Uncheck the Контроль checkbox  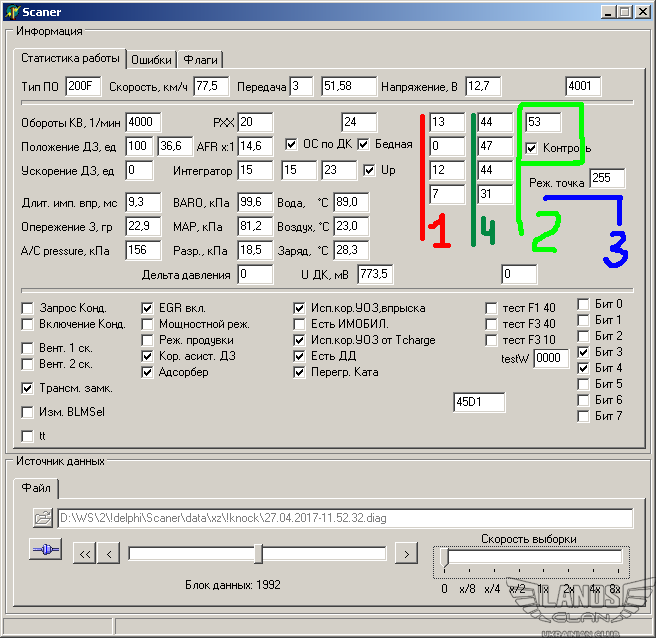532,148
